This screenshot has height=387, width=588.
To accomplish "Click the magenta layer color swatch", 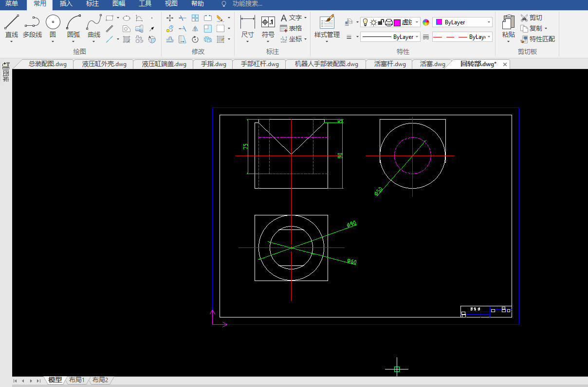I will [397, 22].
